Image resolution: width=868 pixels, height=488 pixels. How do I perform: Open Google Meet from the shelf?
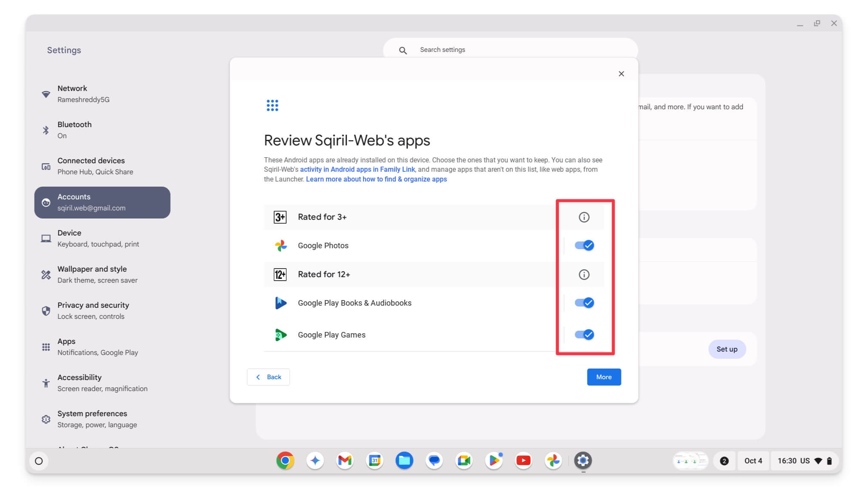click(464, 460)
